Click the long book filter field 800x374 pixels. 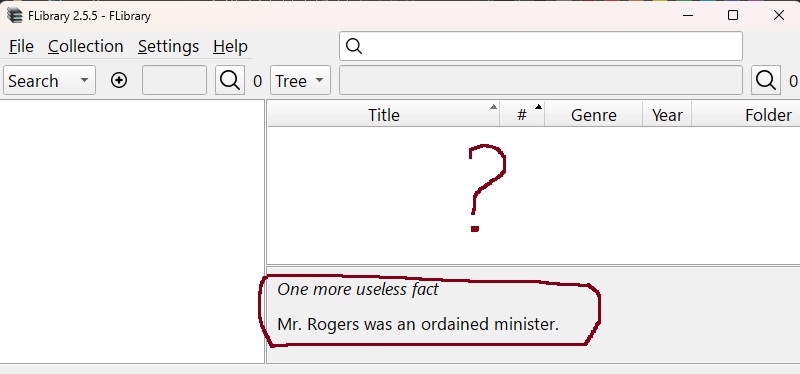541,80
